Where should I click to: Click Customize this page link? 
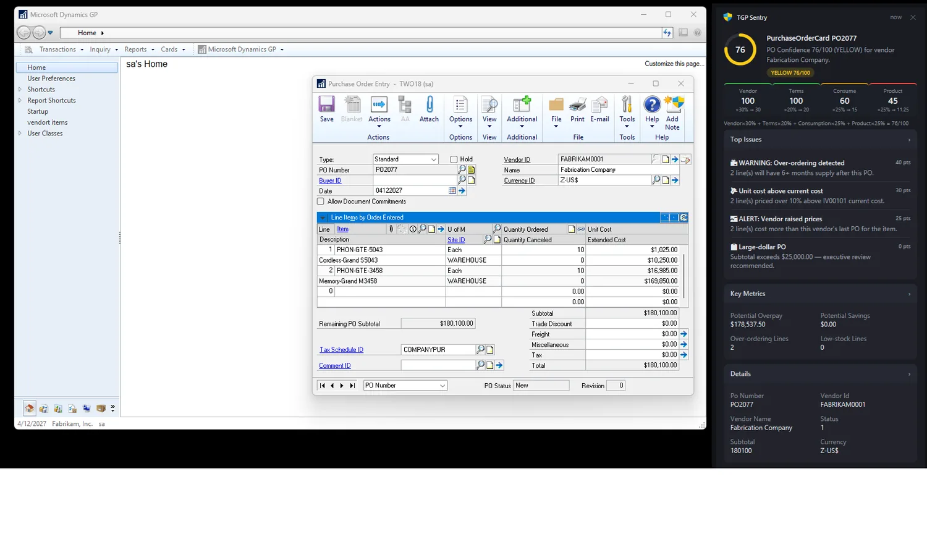[x=674, y=64]
